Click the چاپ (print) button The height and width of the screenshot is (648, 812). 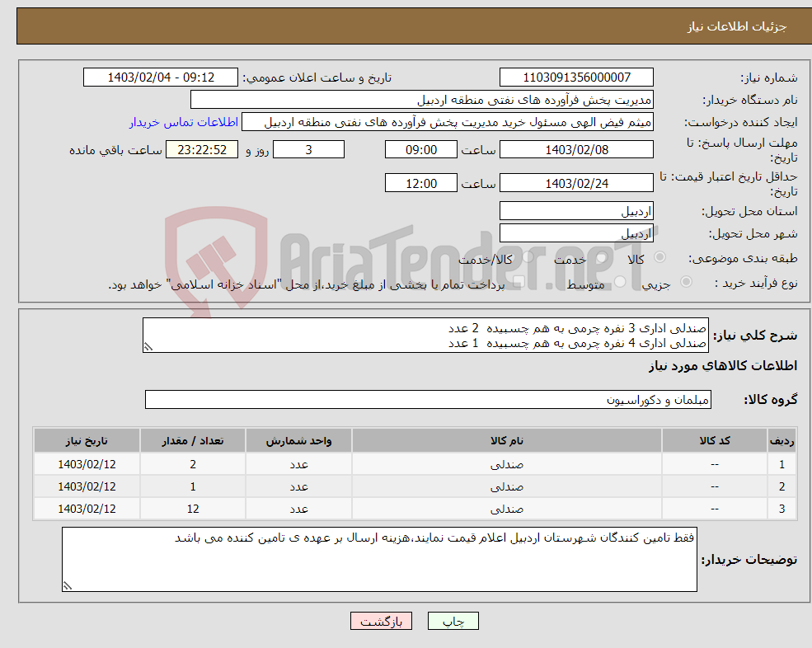click(453, 621)
